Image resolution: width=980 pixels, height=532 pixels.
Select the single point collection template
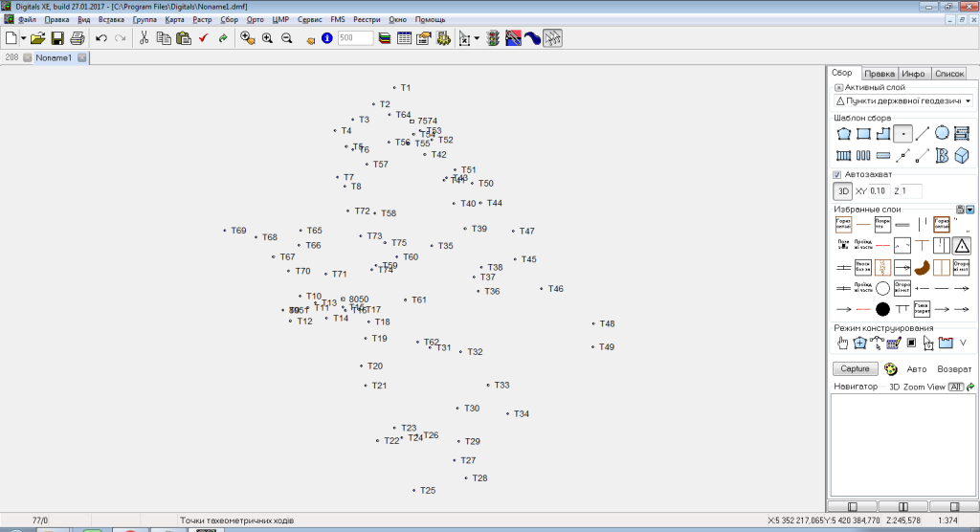point(902,134)
